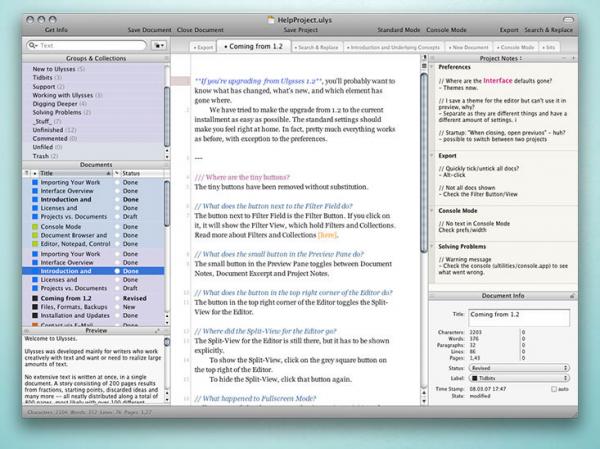The image size is (600, 449).
Task: Click the editor's vertical scrollbar thumb
Action: pos(424,163)
